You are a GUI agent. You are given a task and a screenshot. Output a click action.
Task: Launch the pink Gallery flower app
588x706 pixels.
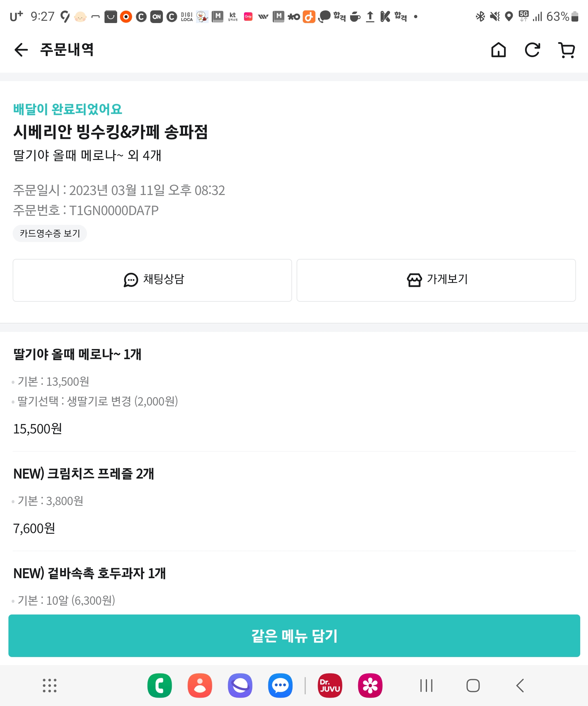click(x=370, y=686)
